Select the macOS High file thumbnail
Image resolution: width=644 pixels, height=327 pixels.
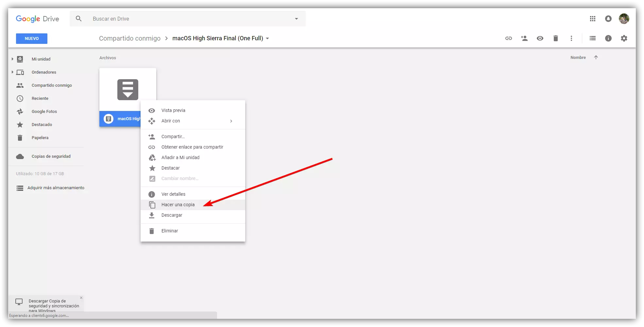coord(128,89)
